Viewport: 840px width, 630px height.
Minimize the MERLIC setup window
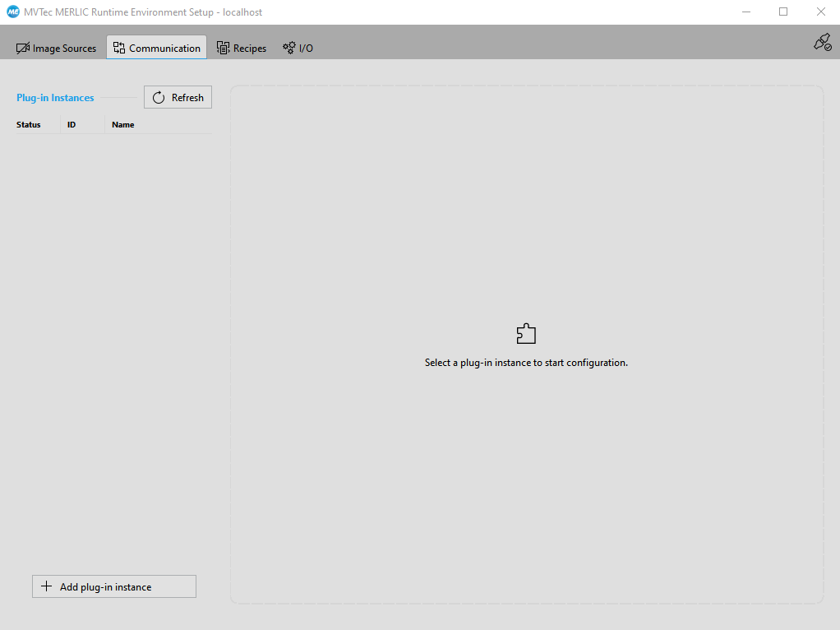tap(746, 12)
